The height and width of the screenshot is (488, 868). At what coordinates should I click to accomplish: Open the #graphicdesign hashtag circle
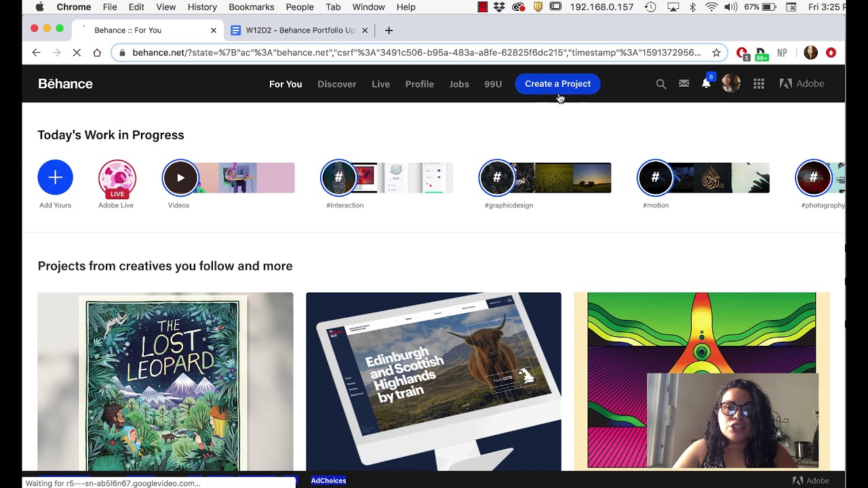pyautogui.click(x=497, y=178)
